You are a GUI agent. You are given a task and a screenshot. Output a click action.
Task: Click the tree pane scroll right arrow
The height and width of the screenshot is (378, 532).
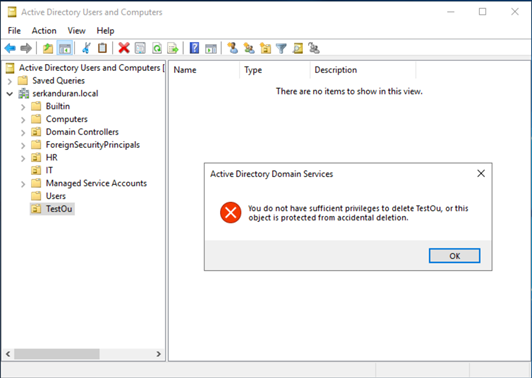pyautogui.click(x=158, y=354)
